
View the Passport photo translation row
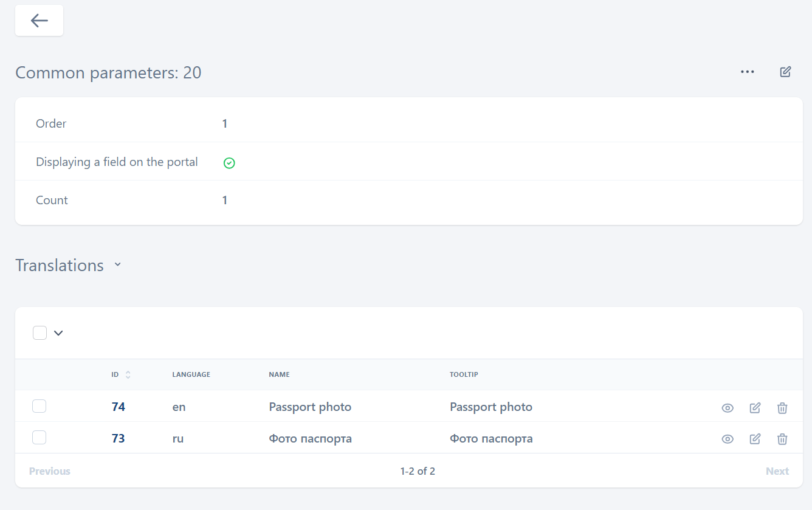(x=728, y=408)
